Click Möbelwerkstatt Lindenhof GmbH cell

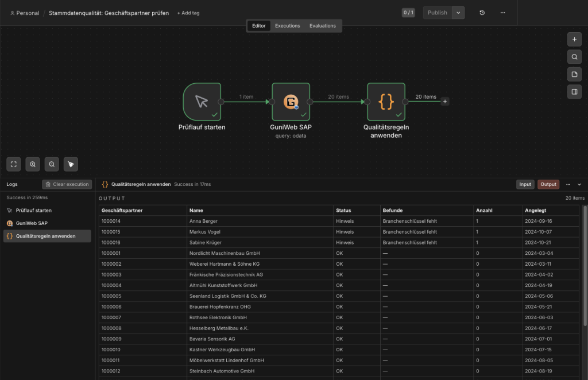point(260,360)
